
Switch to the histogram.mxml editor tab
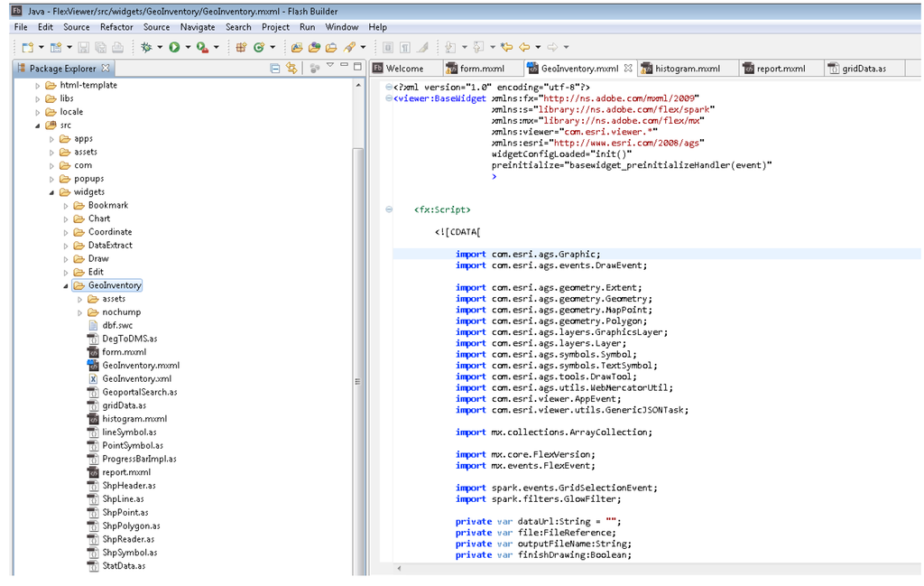pyautogui.click(x=687, y=69)
